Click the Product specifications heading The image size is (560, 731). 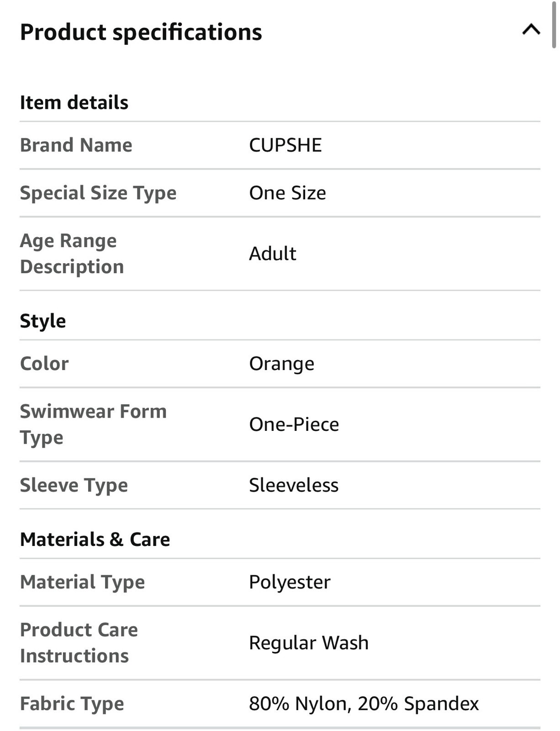click(141, 32)
